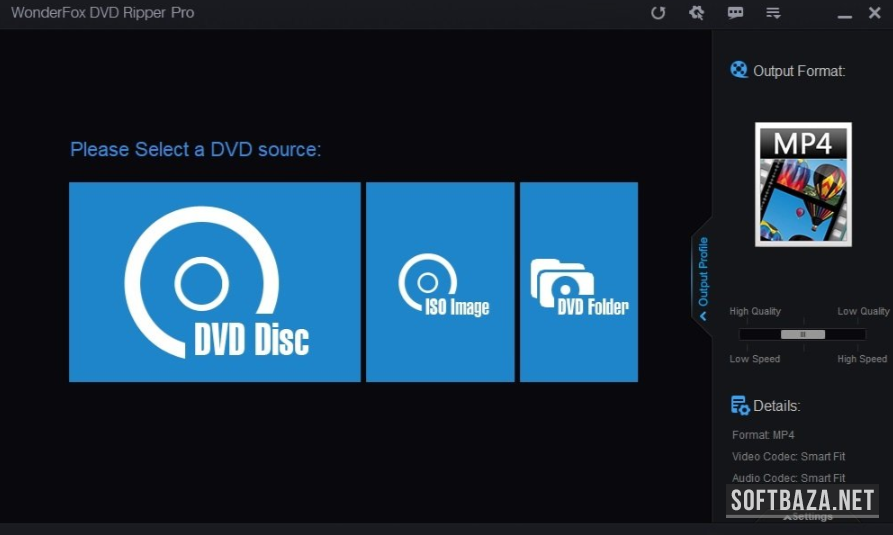Click the quality-speed slider handle
This screenshot has width=893, height=535.
click(x=802, y=334)
